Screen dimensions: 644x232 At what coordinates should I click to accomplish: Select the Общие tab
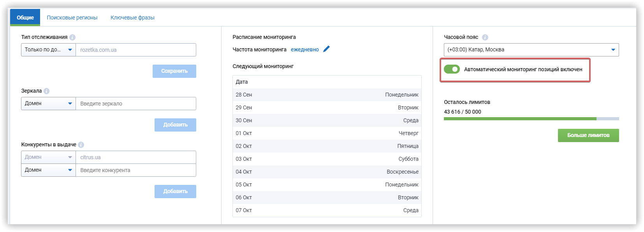(25, 17)
